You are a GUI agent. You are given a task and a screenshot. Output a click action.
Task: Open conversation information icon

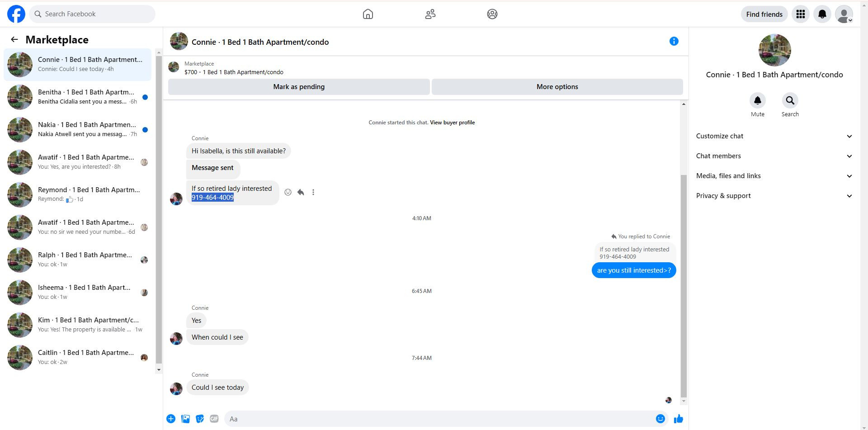674,41
